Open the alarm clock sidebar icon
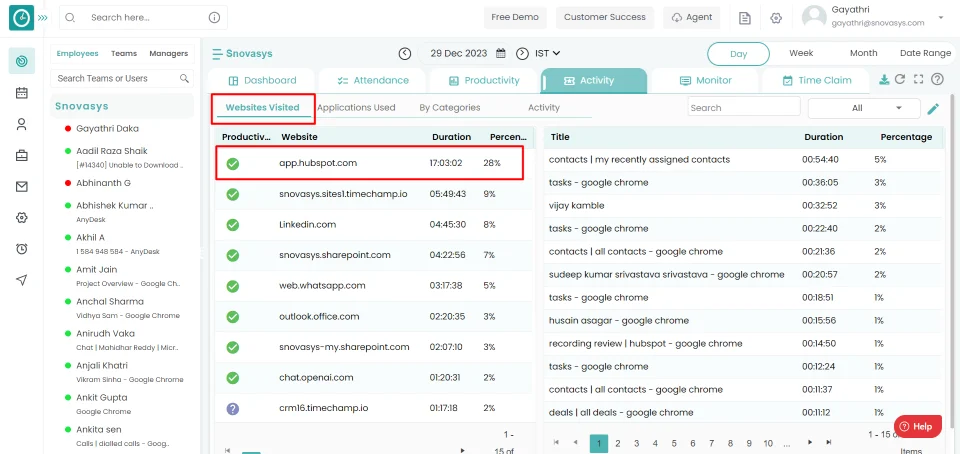The image size is (960, 454). 21,248
